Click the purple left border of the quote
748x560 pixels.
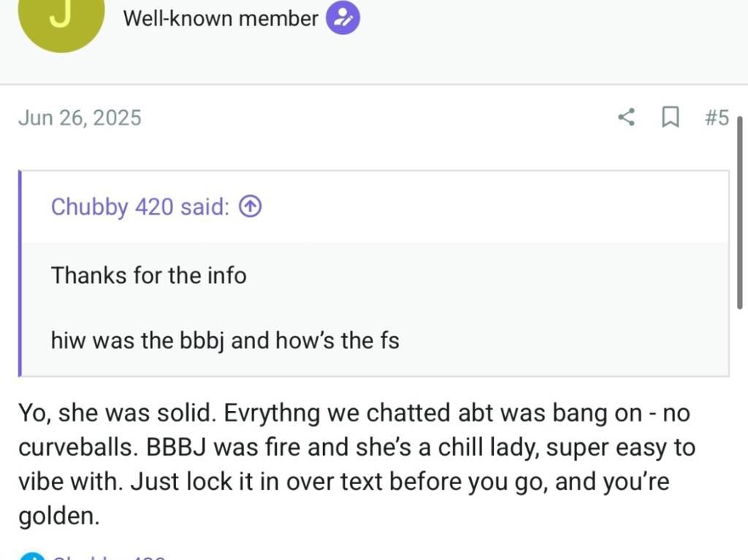coord(20,273)
